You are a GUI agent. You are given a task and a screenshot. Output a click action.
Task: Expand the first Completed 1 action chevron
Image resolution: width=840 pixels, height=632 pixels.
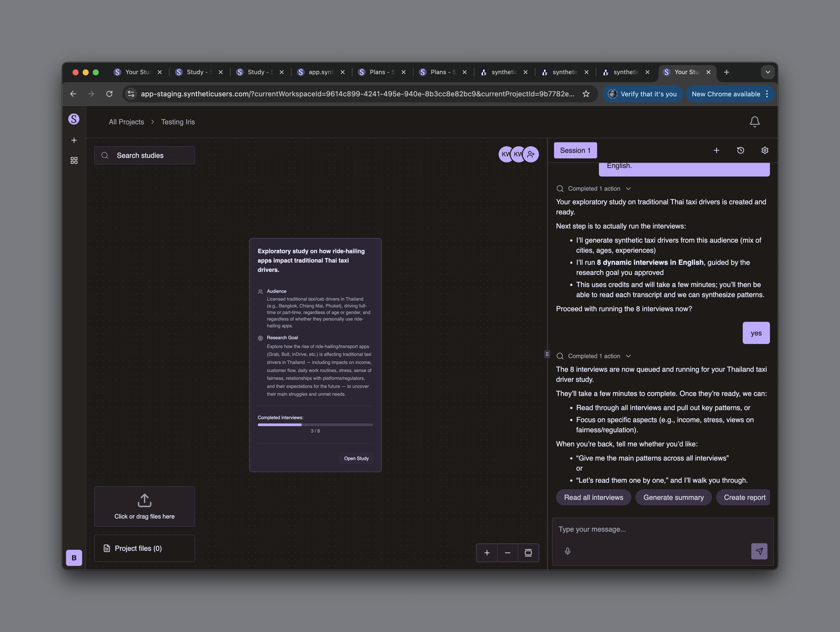[x=628, y=189]
